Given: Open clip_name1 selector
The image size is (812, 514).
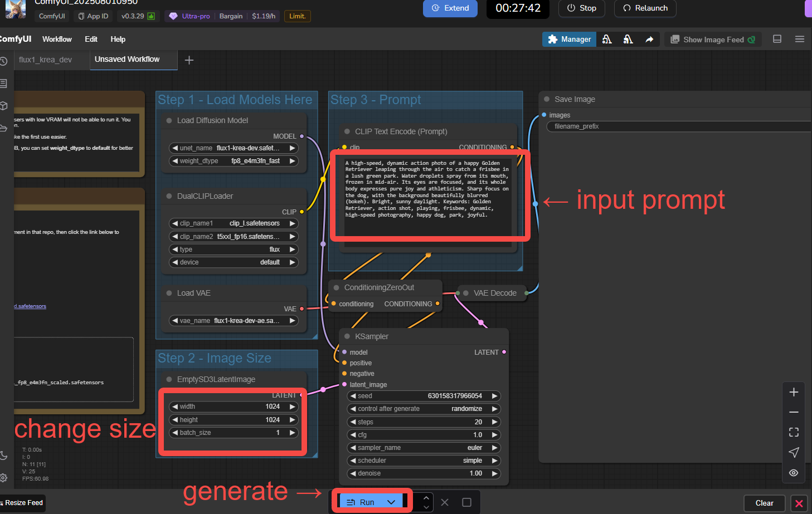Looking at the screenshot, I should pyautogui.click(x=234, y=223).
